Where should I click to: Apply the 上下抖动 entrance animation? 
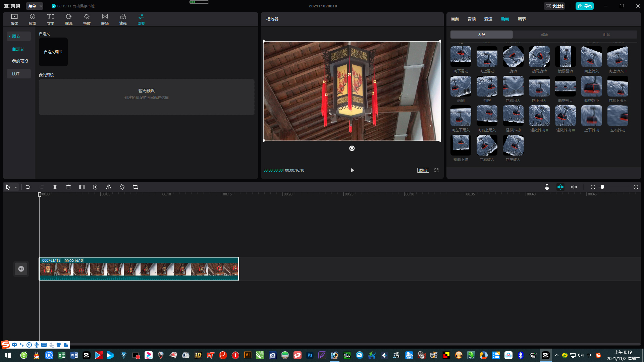coord(592,116)
